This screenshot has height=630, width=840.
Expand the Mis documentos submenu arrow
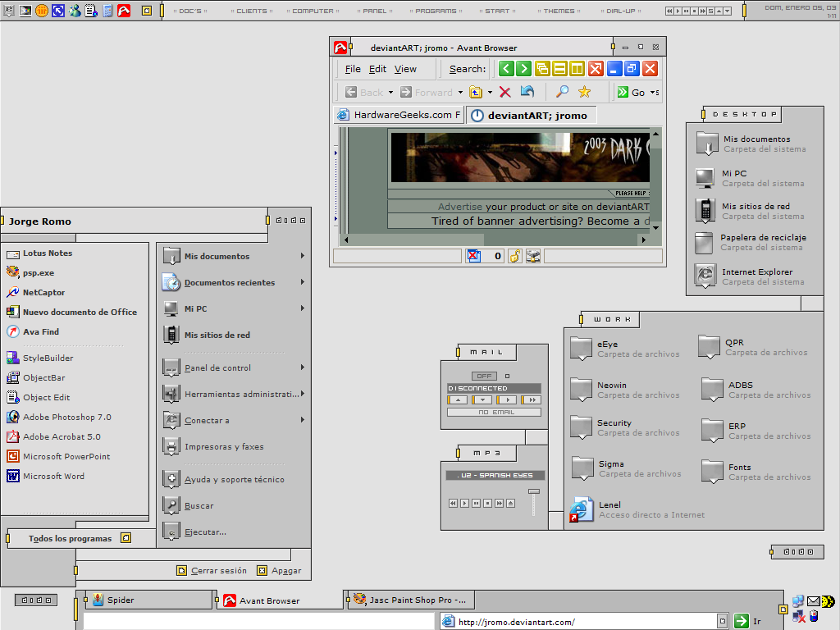tap(303, 256)
